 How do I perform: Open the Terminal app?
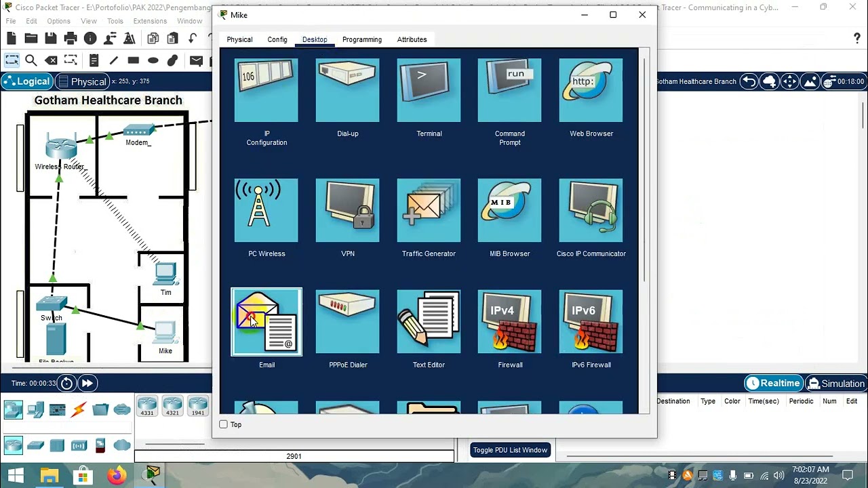click(x=429, y=90)
